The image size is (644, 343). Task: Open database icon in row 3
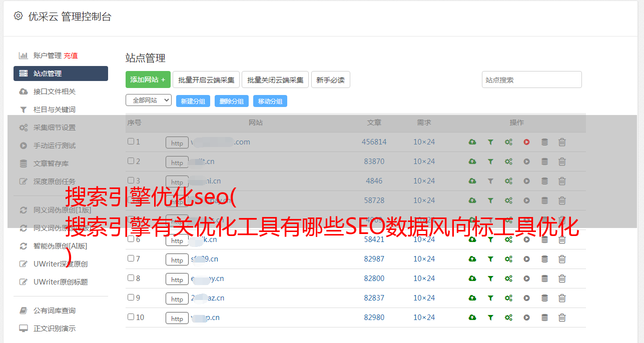coord(544,181)
